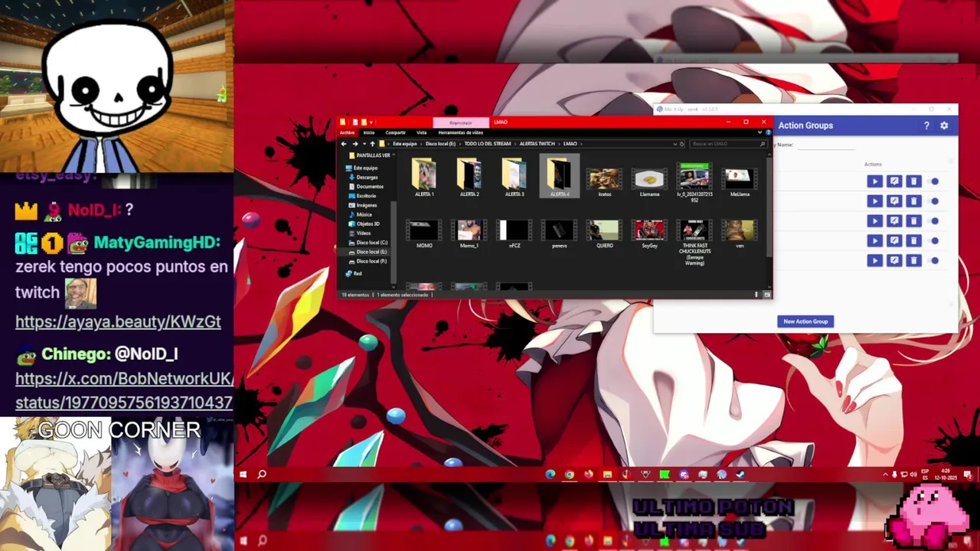Open Firefox from taskbar
Screen dimensions: 980x551
(588, 474)
